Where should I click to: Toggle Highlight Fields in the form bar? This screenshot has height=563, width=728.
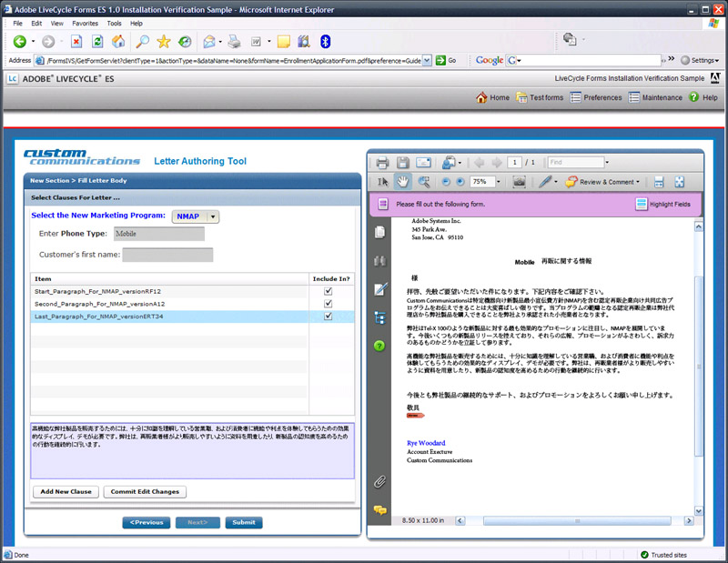click(x=663, y=205)
